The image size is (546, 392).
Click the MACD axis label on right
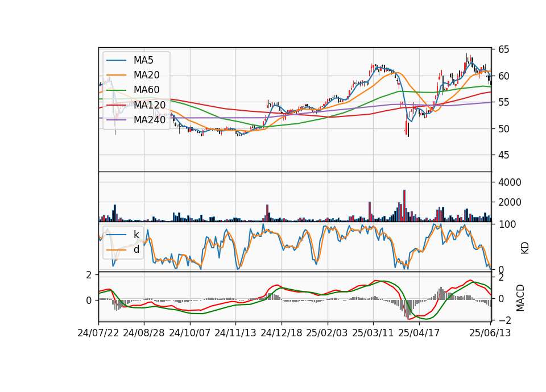pos(520,298)
